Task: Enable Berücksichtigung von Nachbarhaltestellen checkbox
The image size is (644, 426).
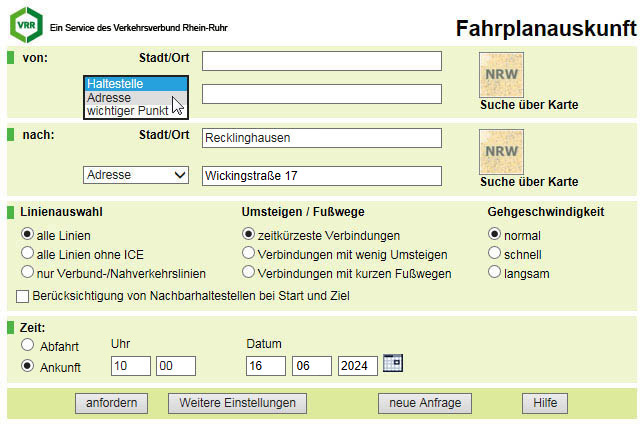Action: point(22,296)
